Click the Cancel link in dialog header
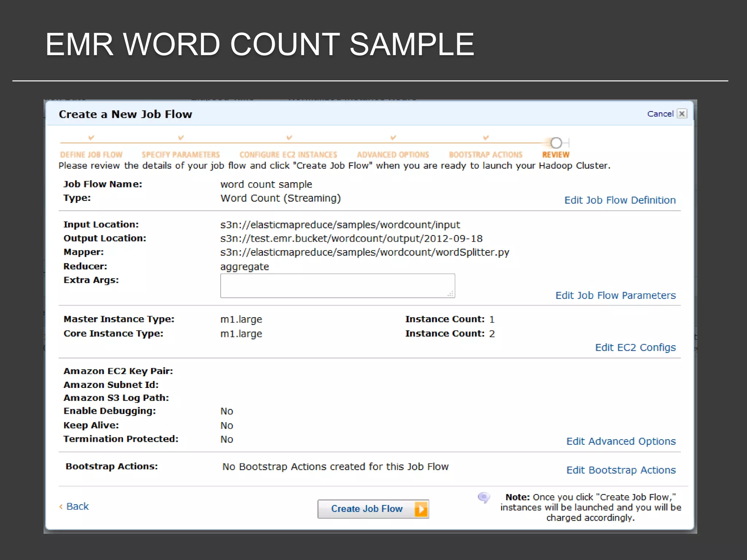This screenshot has width=747, height=560. [x=660, y=114]
